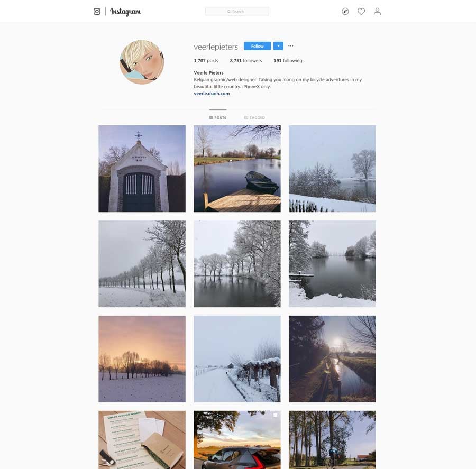Open the three-dot options menu
Viewport: 476px width, 469px height.
point(291,46)
